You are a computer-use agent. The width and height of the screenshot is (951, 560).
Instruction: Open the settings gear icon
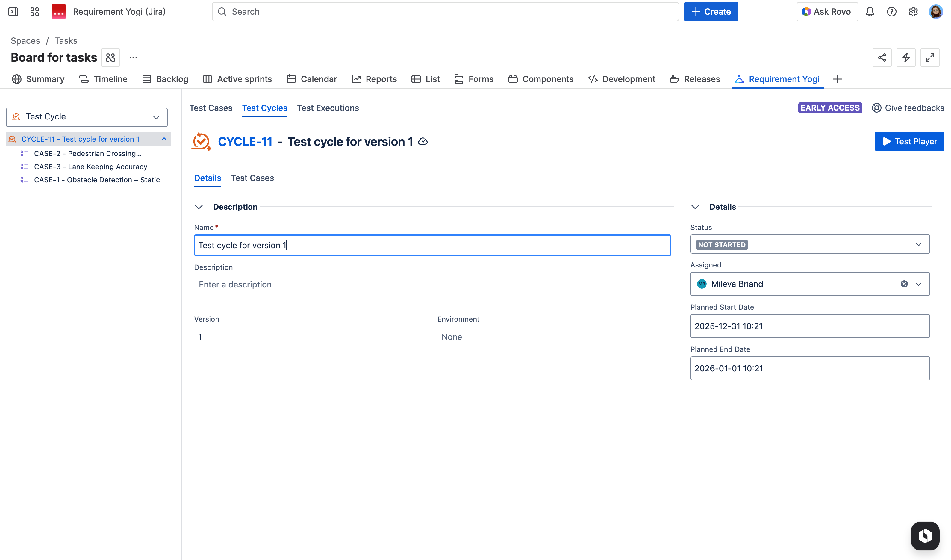tap(913, 12)
